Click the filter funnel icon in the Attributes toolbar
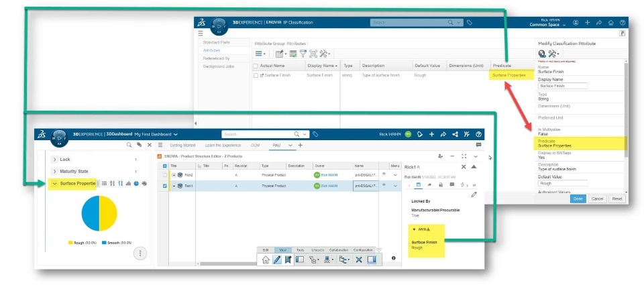Viewport: 644px width, 285px height. [303, 54]
